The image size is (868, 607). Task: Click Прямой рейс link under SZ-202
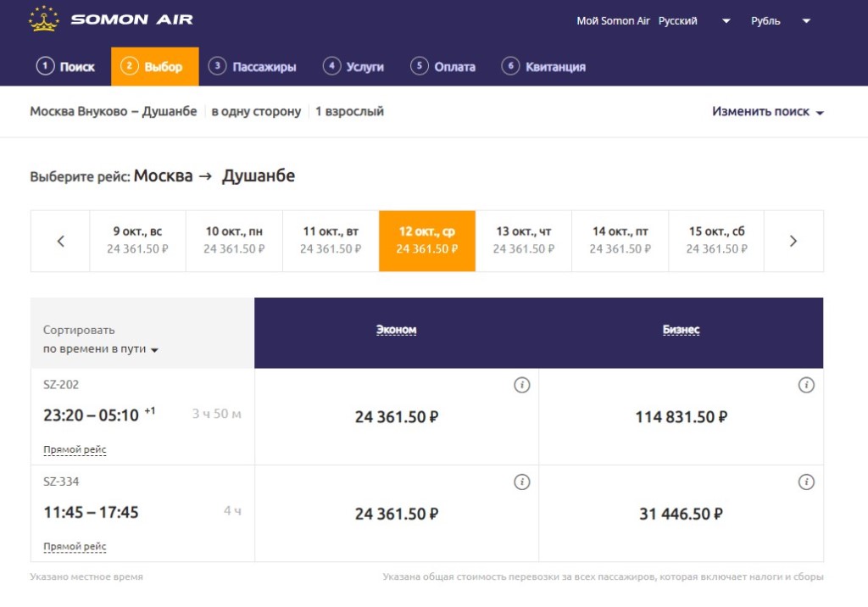tap(75, 449)
